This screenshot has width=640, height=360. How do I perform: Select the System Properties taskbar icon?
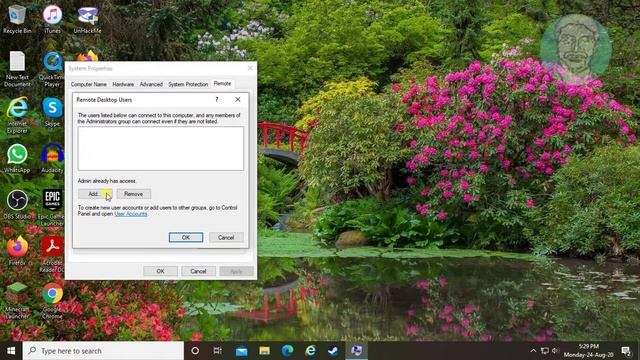pyautogui.click(x=357, y=351)
